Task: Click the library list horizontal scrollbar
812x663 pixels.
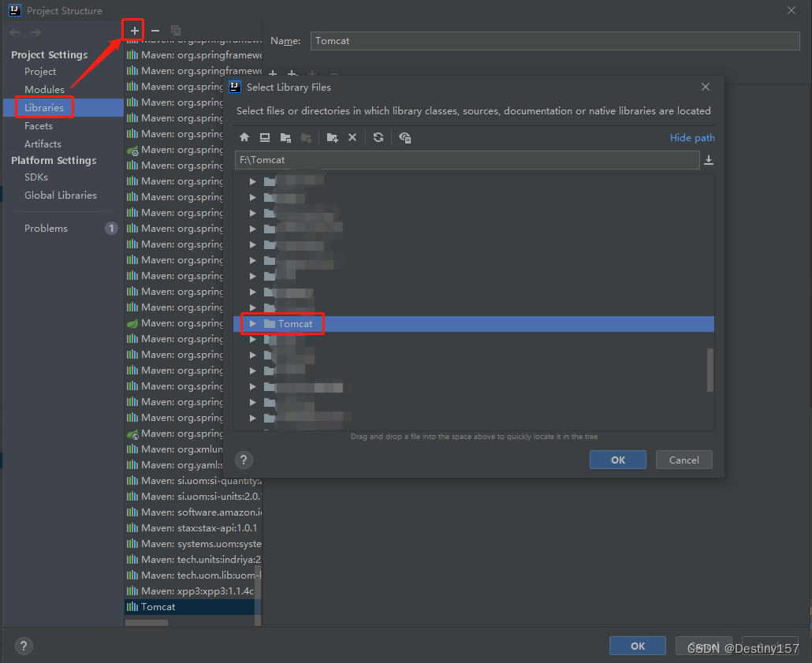Action: pos(147,623)
